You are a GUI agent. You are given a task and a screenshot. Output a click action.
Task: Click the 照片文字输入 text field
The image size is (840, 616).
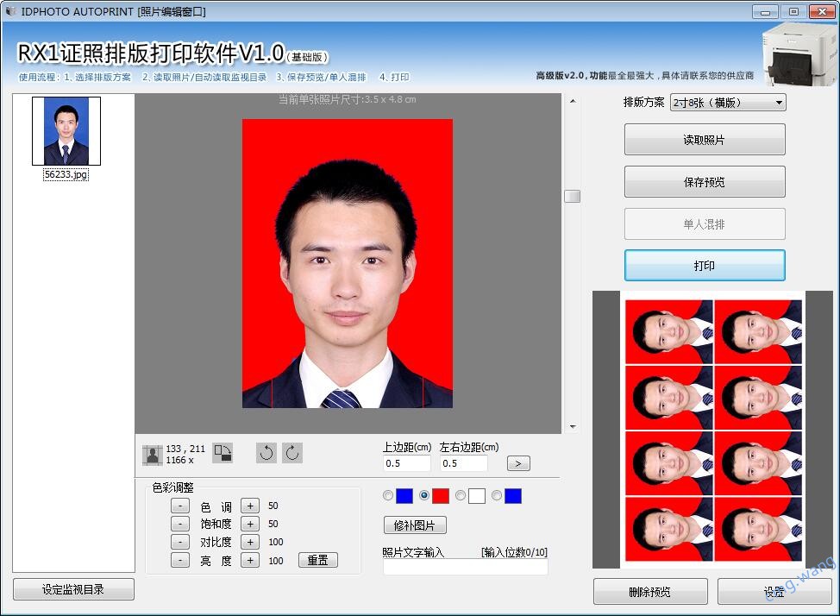pyautogui.click(x=465, y=567)
